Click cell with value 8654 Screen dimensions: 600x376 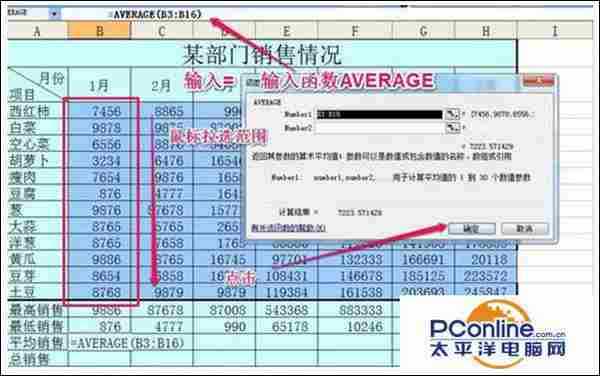click(x=99, y=276)
